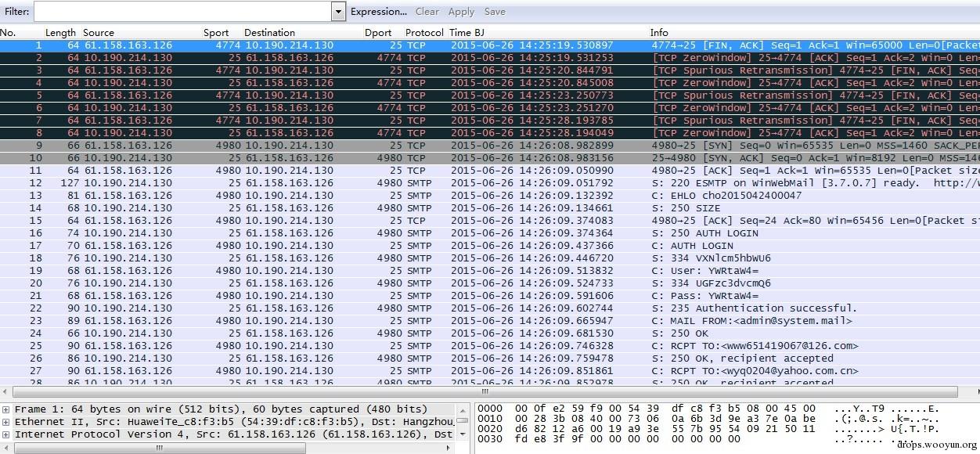Sort by the Time BJ column header
This screenshot has width=980, height=454.
pyautogui.click(x=467, y=33)
